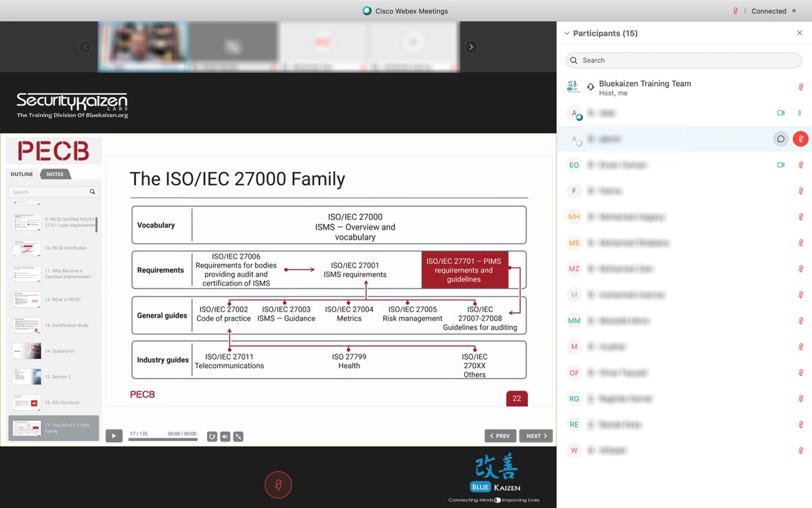Click the F participant's muted mic icon
Screen dimensions: 812x508
pyautogui.click(x=800, y=191)
